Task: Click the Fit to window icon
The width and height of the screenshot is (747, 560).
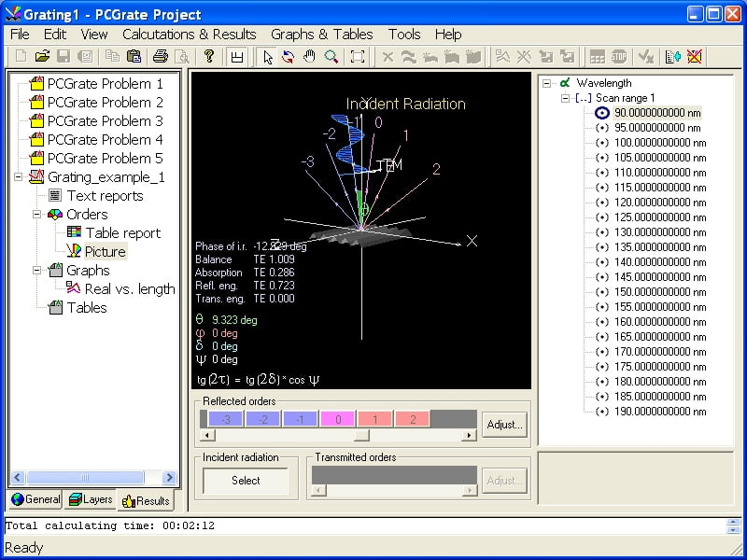Action: tap(358, 57)
